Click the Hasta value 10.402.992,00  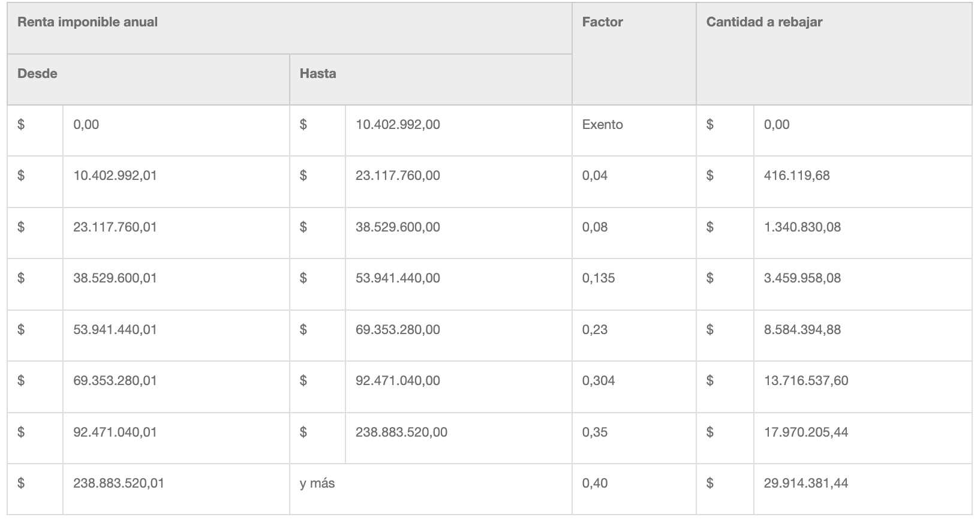point(398,125)
